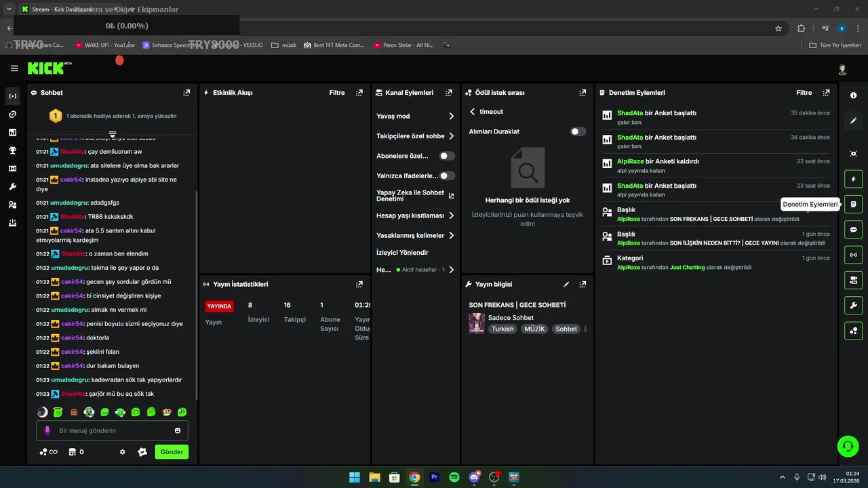Expand Yasaklanmış kelimeler options
868x488 pixels.
[415, 235]
